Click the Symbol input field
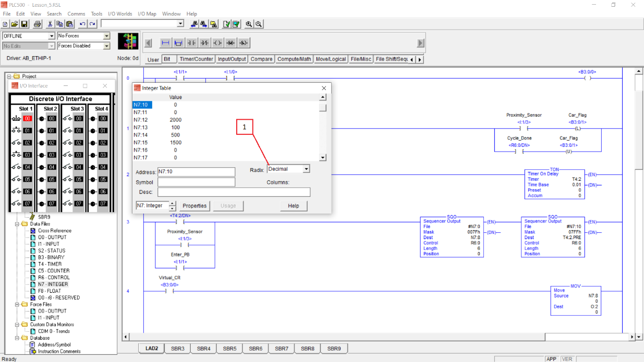The width and height of the screenshot is (644, 362). click(x=196, y=182)
